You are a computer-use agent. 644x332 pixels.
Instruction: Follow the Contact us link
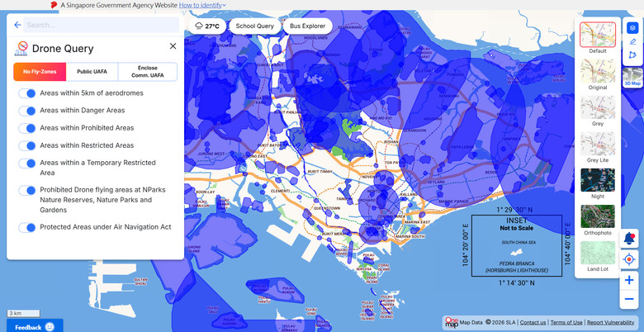pyautogui.click(x=533, y=323)
